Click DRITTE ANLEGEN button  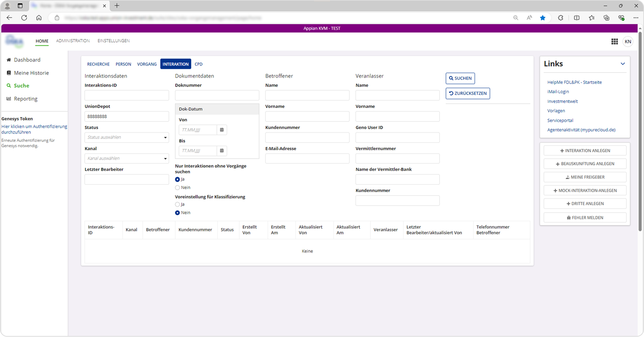pos(585,204)
